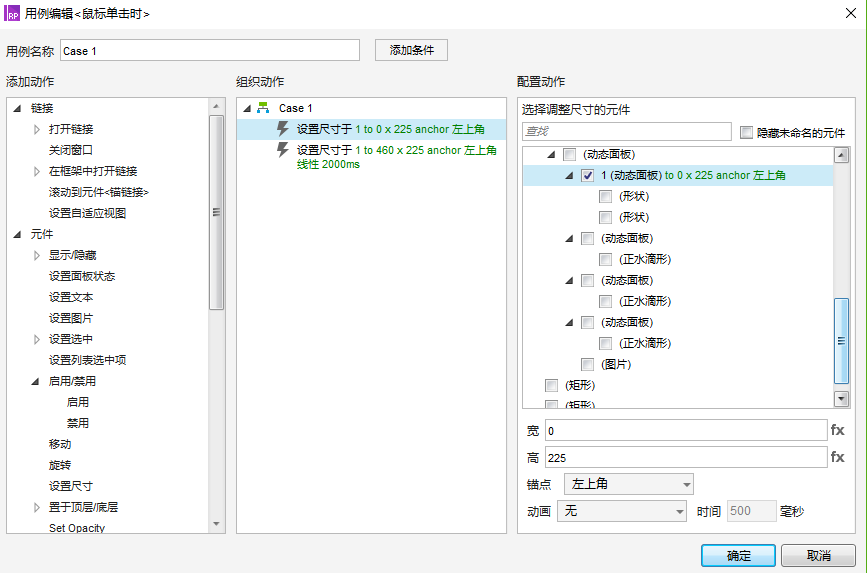Click the widget tree scrollbar thumb
The height and width of the screenshot is (573, 867).
coord(841,341)
